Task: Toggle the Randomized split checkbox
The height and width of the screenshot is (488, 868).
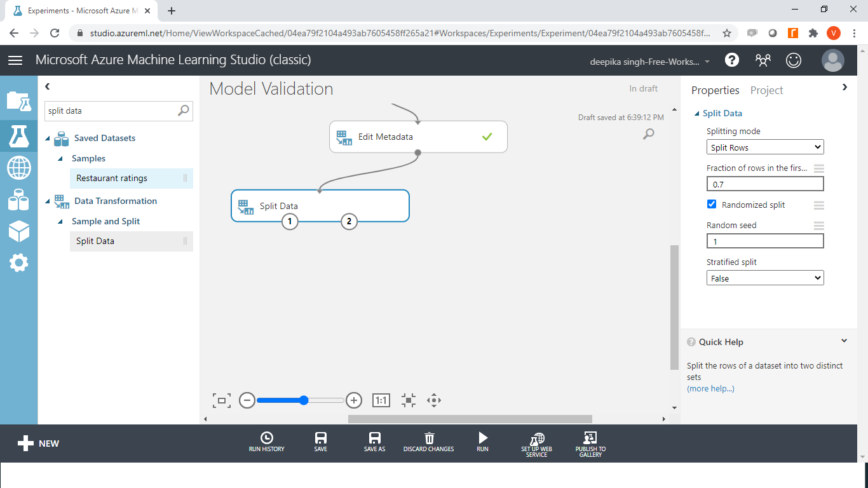Action: tap(712, 205)
